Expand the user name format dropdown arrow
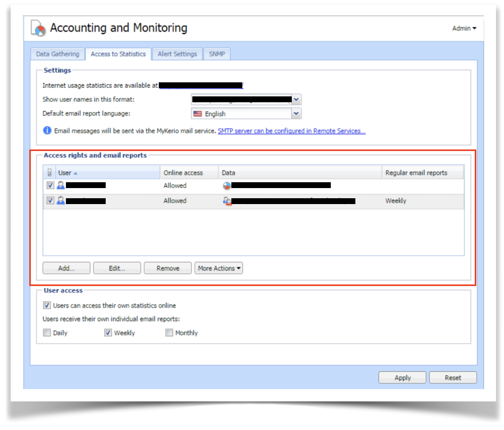 296,100
